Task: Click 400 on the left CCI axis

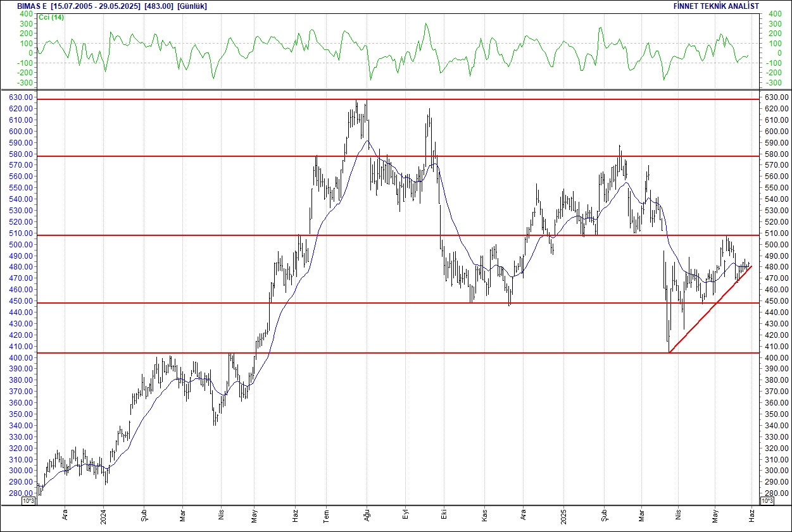Action: [26, 13]
